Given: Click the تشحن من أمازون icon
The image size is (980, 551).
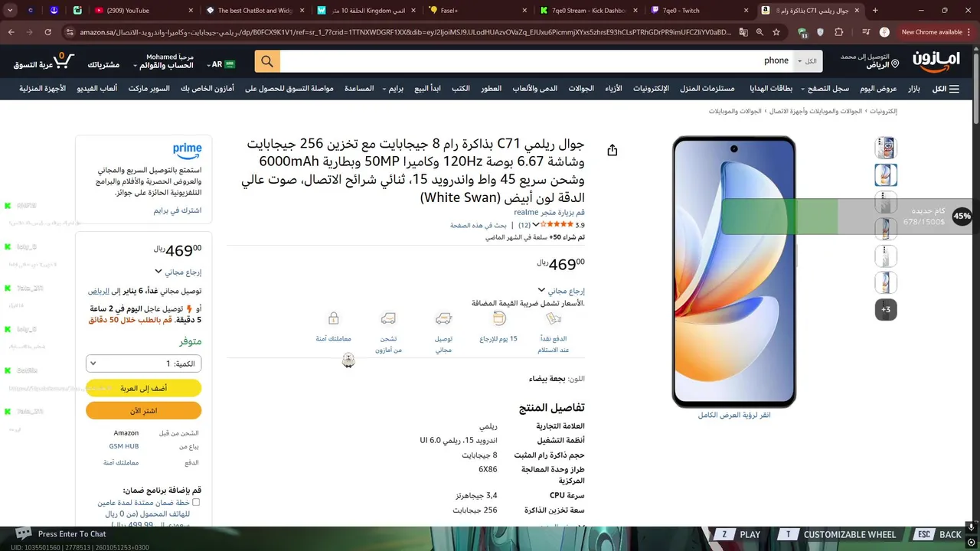Looking at the screenshot, I should point(388,318).
